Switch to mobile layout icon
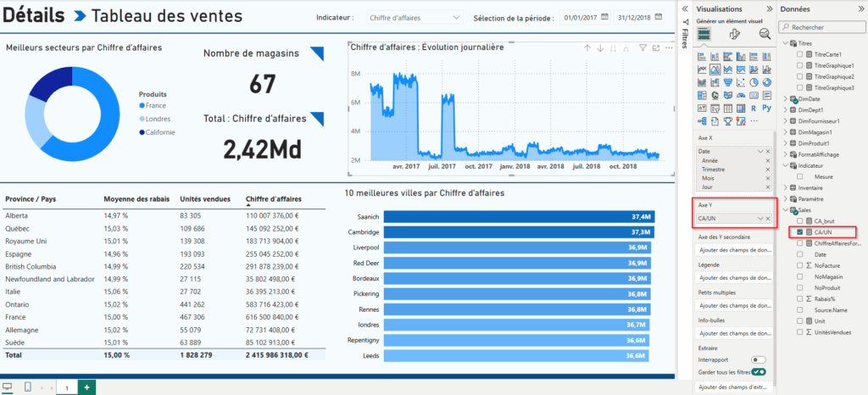 click(x=28, y=387)
